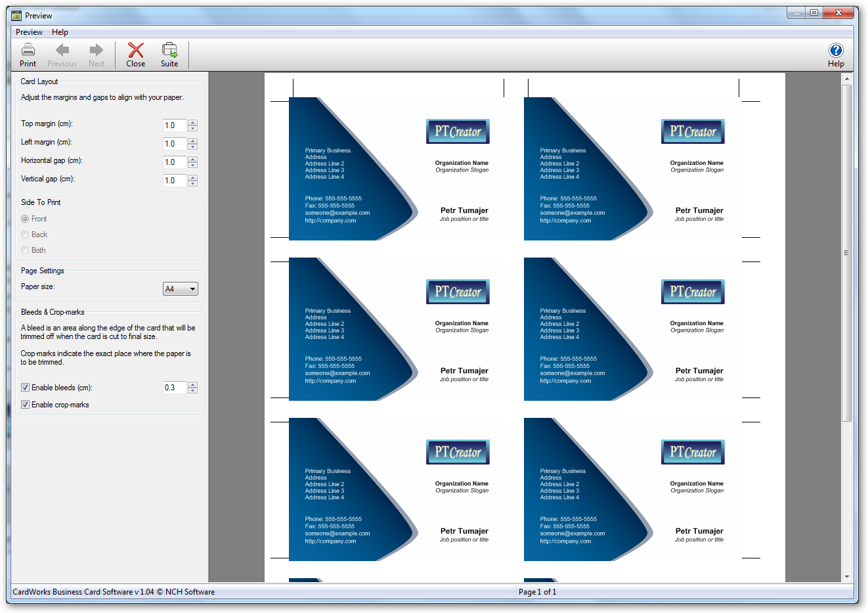Click the scrollbar up arrow in preview

tap(847, 79)
